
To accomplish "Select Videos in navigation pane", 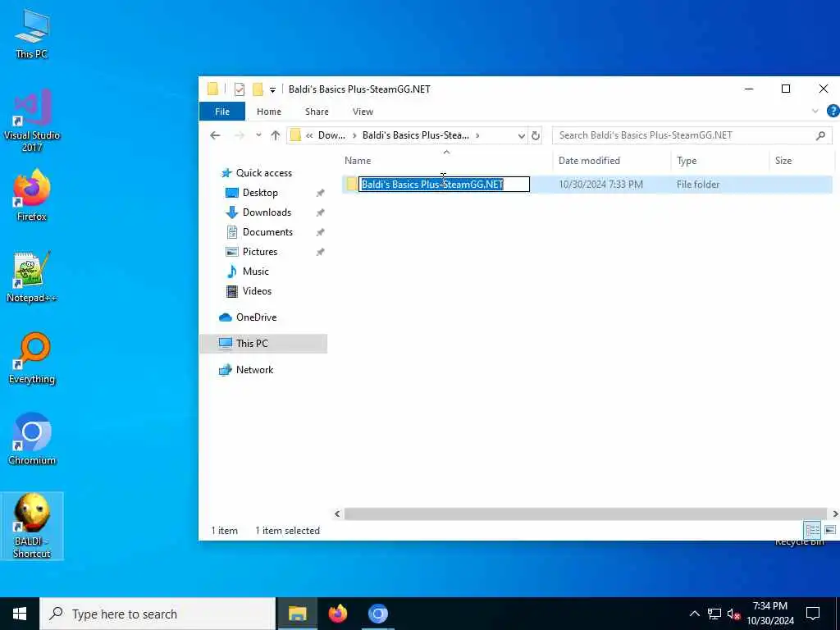I will [x=257, y=291].
